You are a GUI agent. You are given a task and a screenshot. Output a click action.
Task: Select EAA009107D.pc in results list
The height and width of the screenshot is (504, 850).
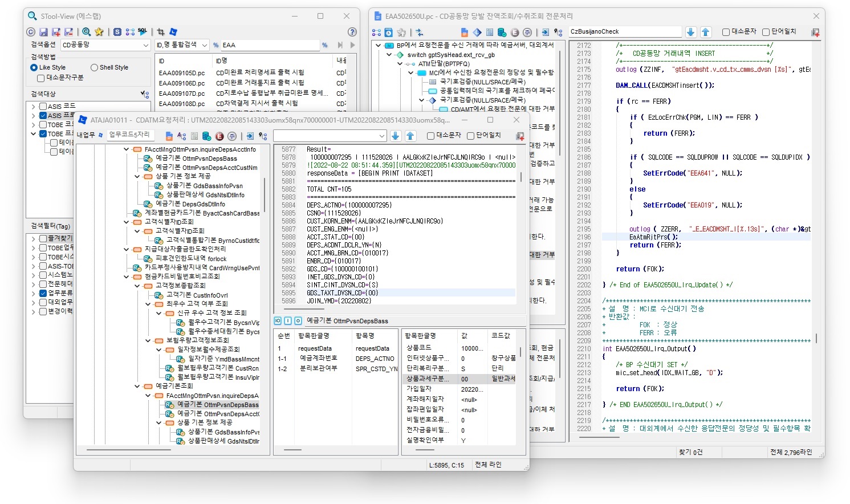click(x=182, y=94)
